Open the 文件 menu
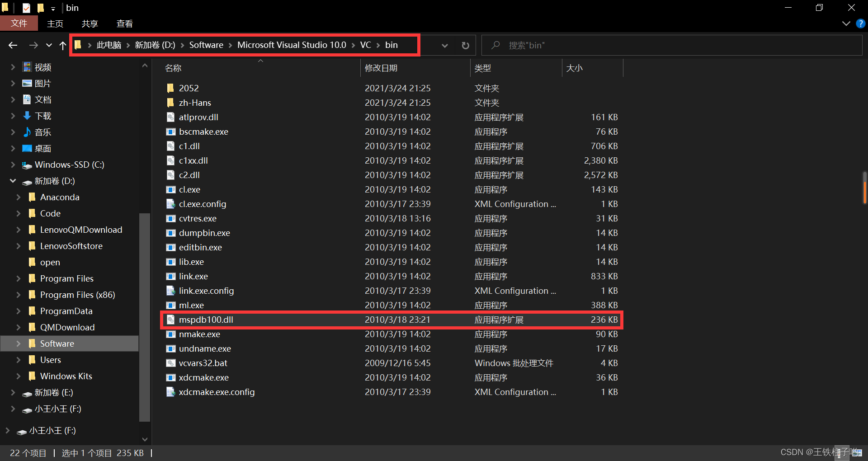This screenshot has height=461, width=868. (19, 24)
